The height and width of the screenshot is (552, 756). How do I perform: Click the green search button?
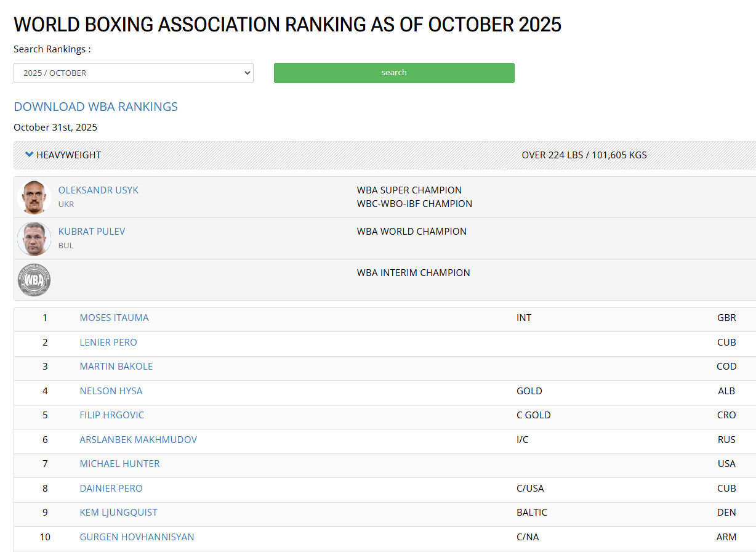[x=394, y=73]
